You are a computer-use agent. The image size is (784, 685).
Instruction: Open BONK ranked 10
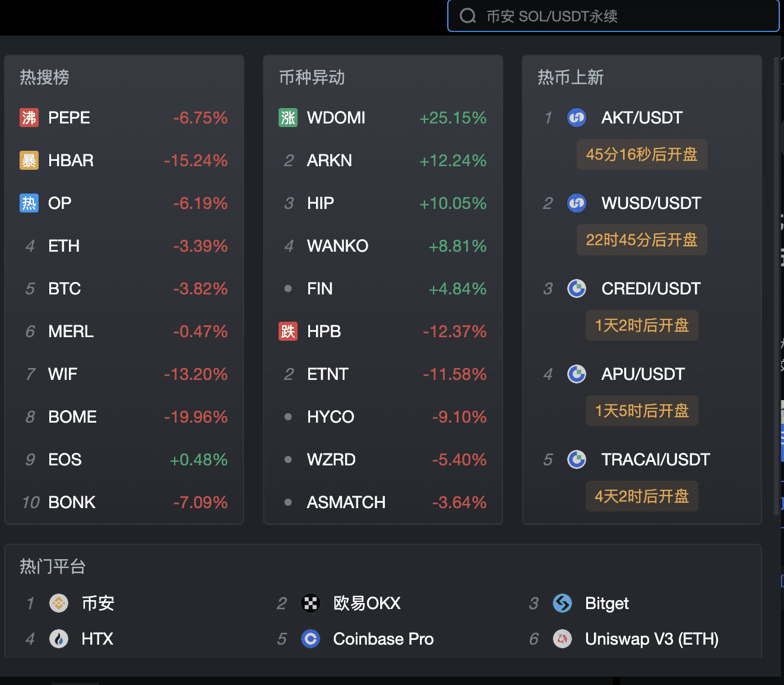(124, 502)
